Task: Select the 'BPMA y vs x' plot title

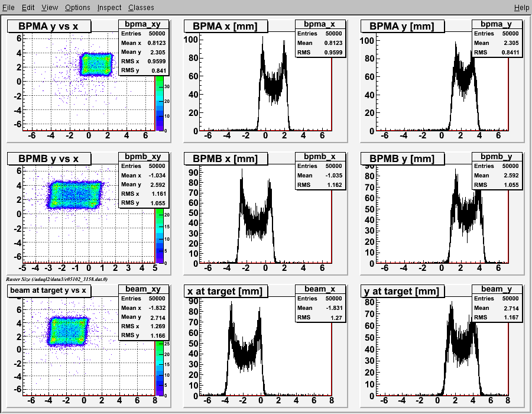Action: 49,26
